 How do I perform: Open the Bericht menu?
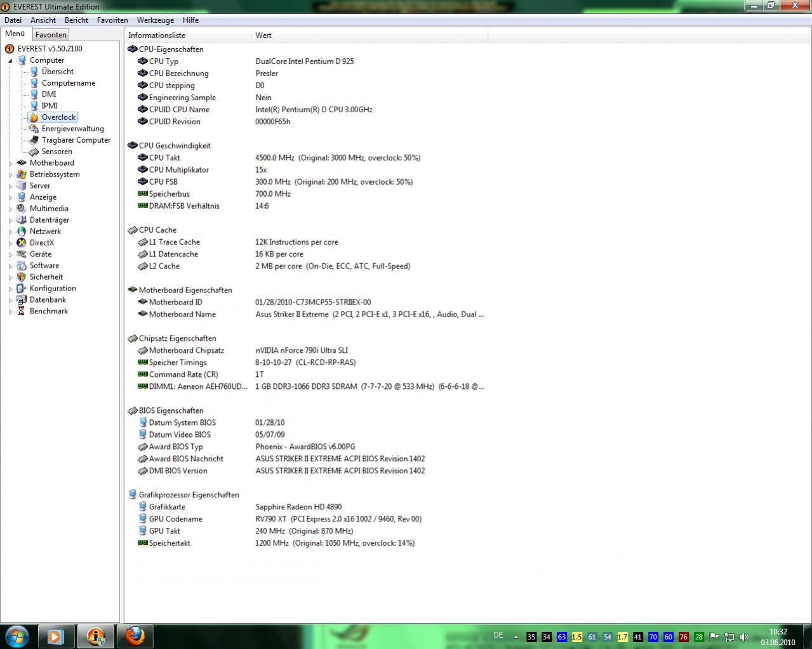76,20
